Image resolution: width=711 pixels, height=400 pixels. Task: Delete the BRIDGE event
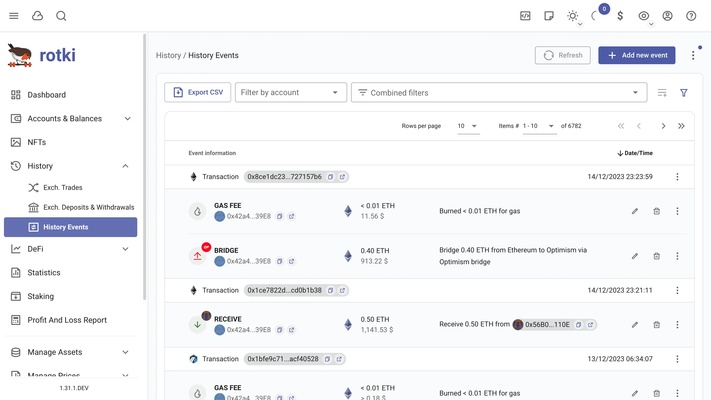657,256
